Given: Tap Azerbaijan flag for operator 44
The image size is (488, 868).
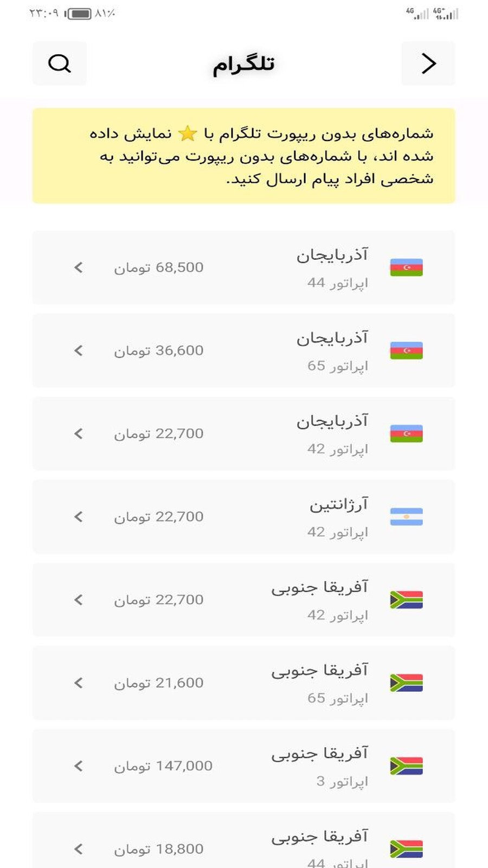Looking at the screenshot, I should [x=406, y=267].
